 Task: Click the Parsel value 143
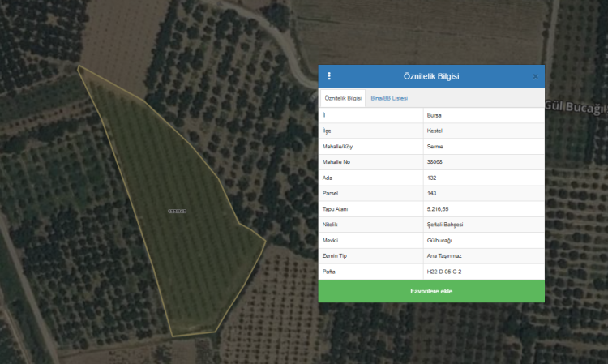point(431,193)
